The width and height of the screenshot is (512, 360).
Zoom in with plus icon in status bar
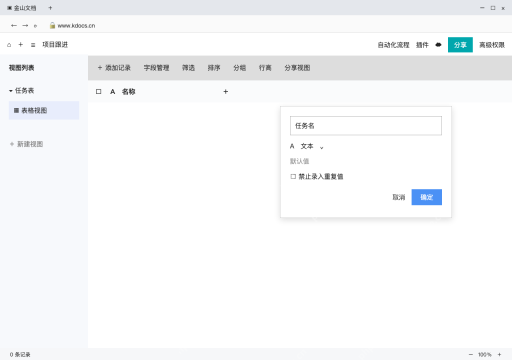coord(499,354)
